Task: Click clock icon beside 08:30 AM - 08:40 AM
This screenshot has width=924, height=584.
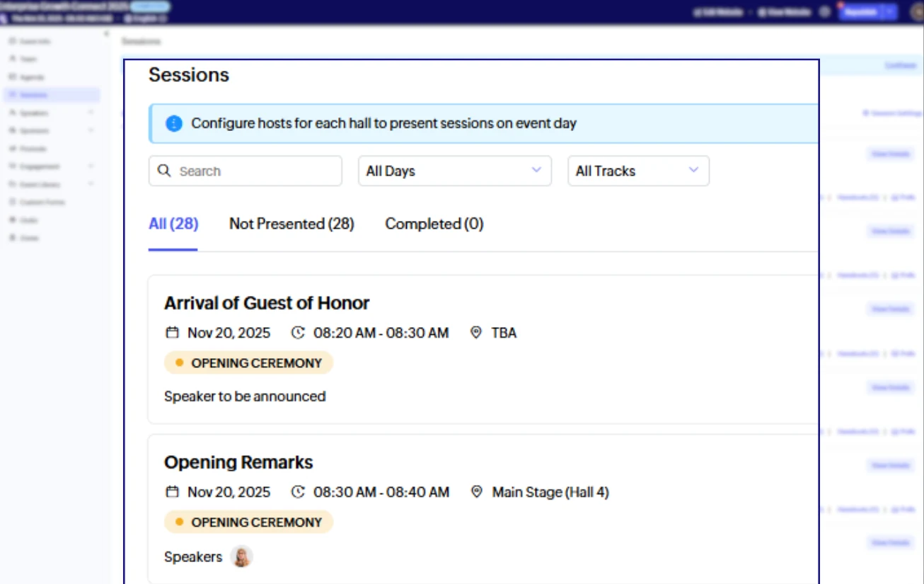Action: [x=299, y=491]
